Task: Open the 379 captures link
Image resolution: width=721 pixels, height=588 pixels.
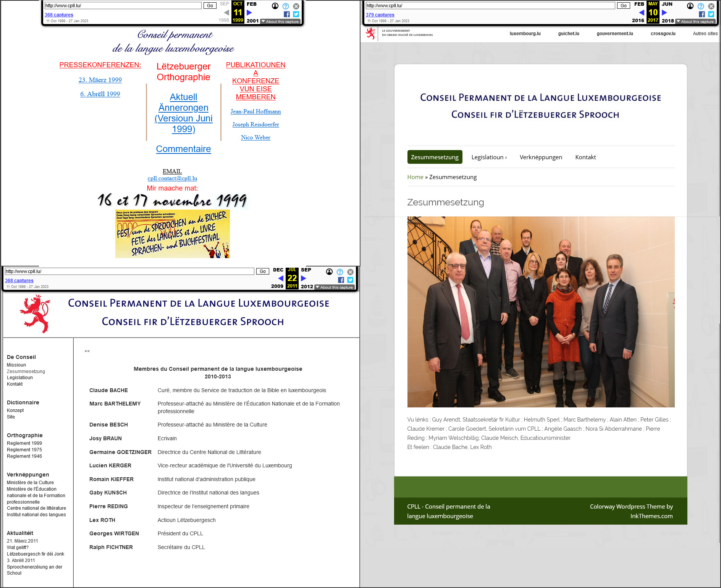Action: pos(380,15)
